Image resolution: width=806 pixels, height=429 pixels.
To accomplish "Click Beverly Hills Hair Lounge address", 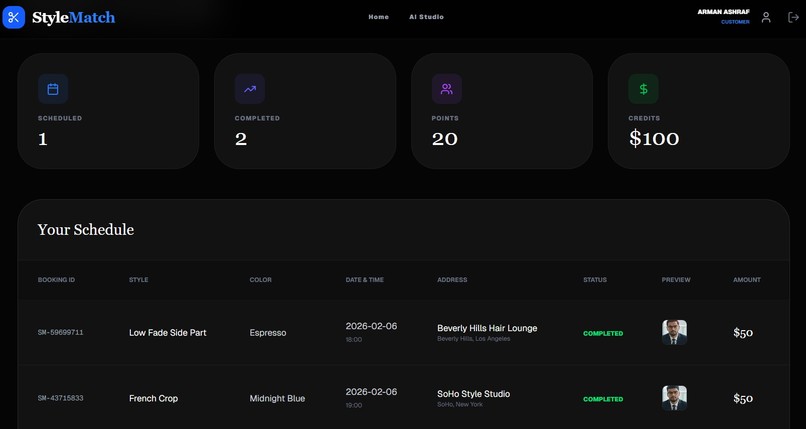I will (x=487, y=328).
